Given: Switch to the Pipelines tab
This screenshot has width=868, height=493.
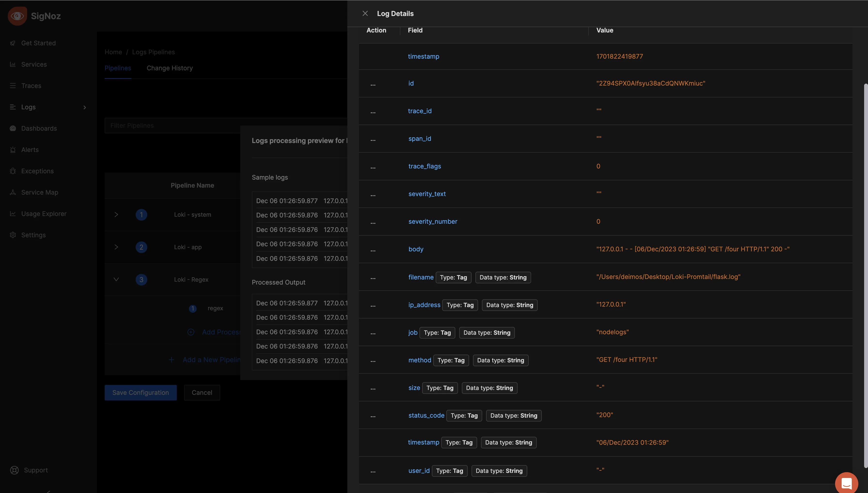Looking at the screenshot, I should click(x=118, y=68).
